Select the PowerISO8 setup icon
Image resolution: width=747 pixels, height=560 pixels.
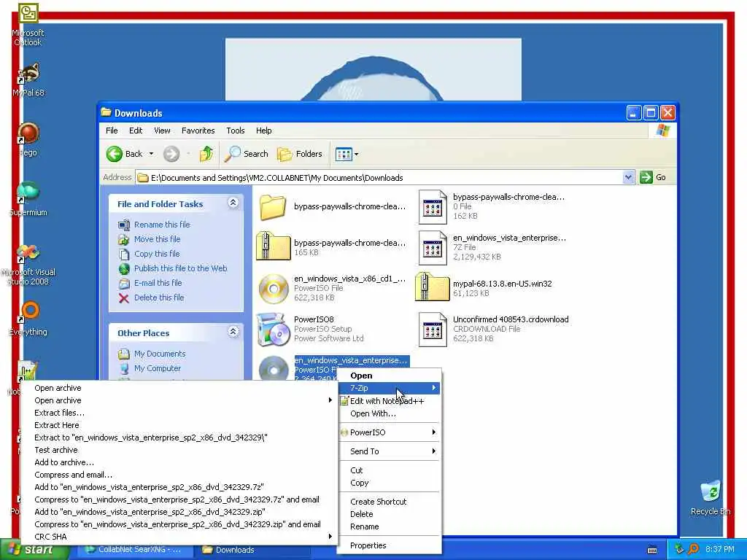[x=273, y=329]
